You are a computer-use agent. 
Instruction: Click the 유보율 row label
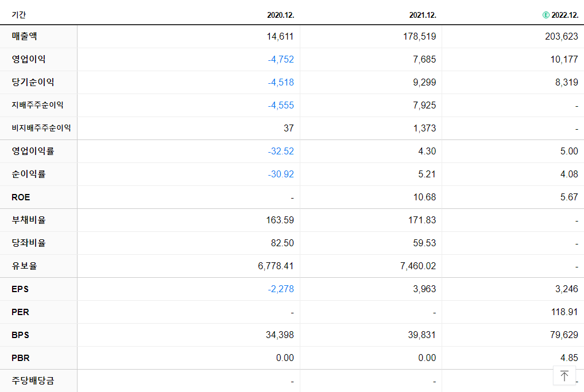pos(24,266)
